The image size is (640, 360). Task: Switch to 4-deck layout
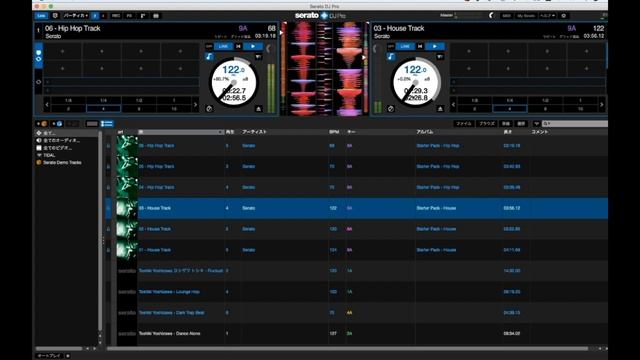point(103,16)
